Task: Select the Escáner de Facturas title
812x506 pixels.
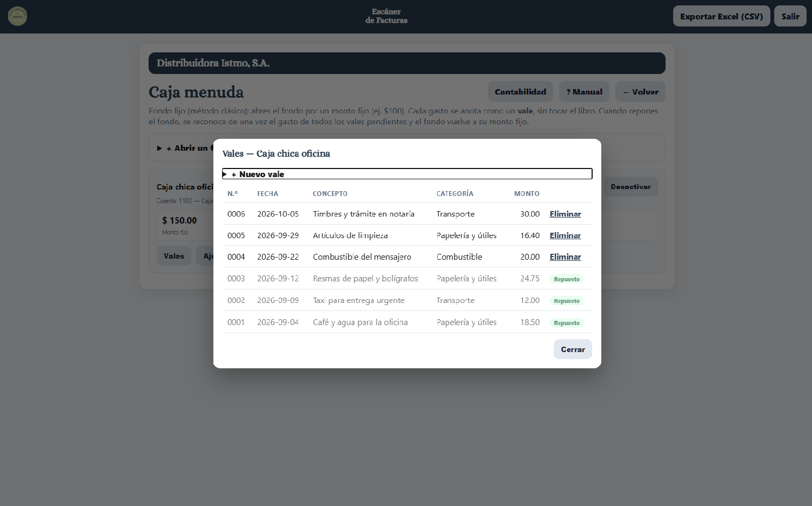Action: [x=386, y=16]
